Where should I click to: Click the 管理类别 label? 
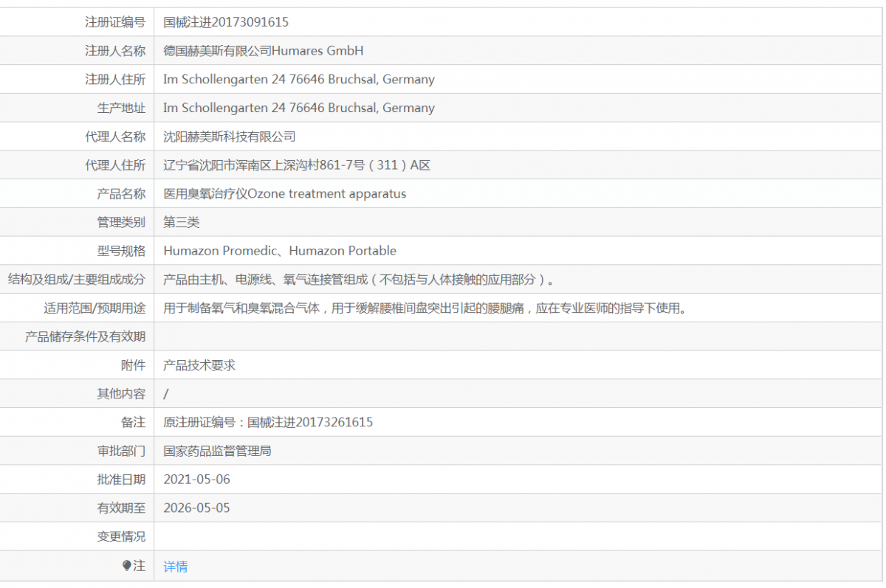click(x=122, y=222)
